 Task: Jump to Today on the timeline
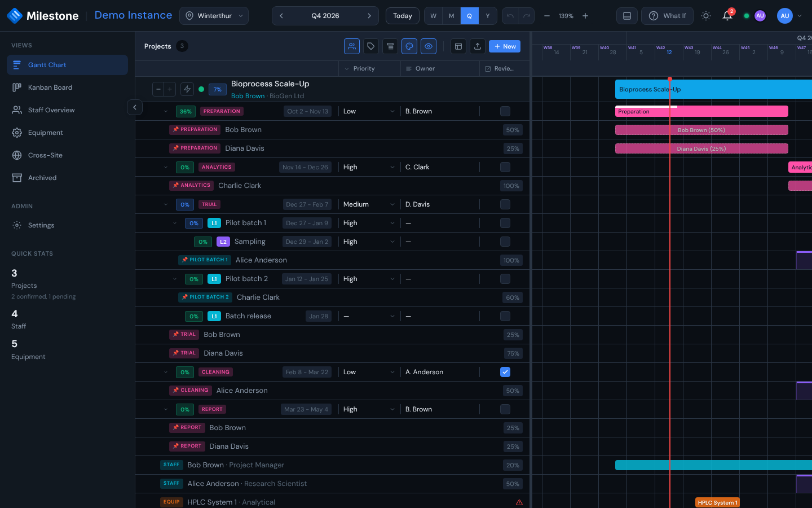pyautogui.click(x=403, y=16)
